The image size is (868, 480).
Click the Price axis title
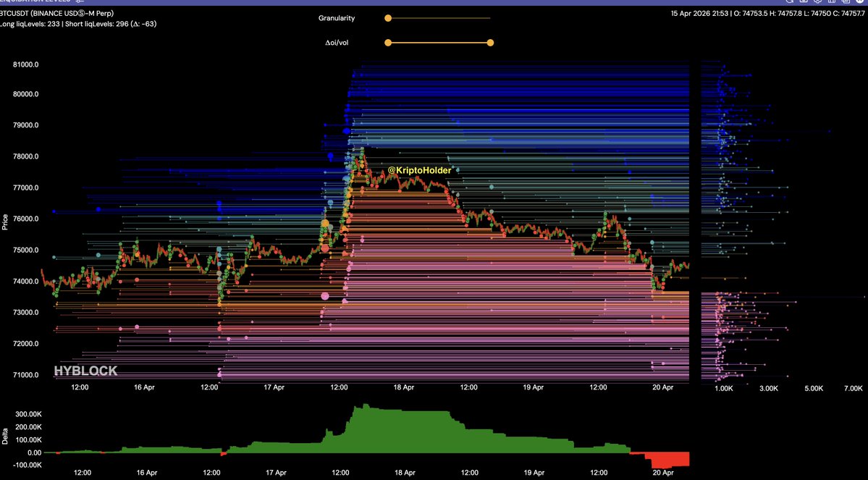pyautogui.click(x=5, y=222)
